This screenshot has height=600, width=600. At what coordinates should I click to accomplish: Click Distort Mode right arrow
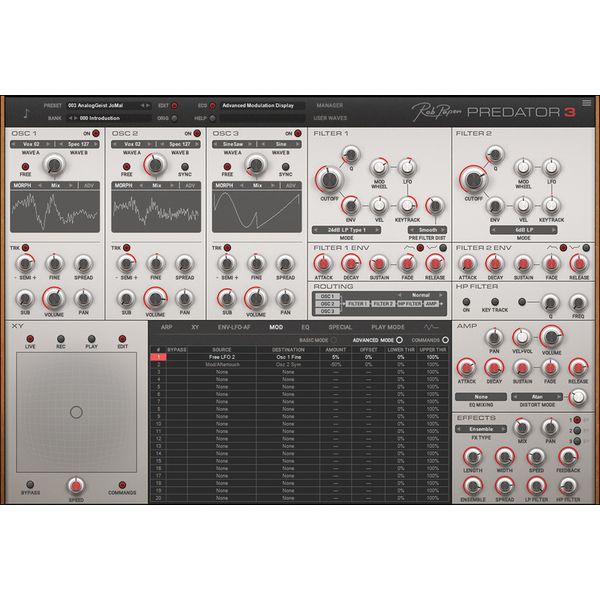[559, 397]
